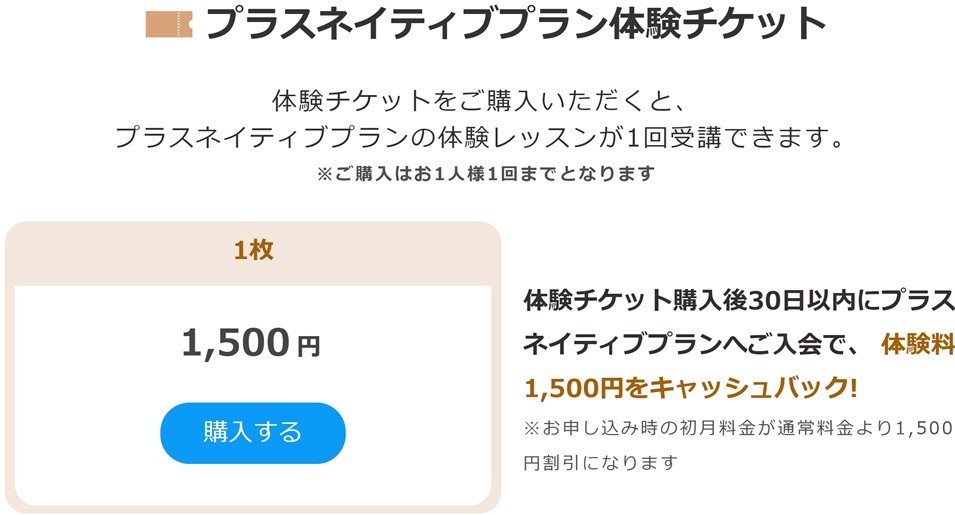Viewport: 955px width, 515px height.
Task: Click the orange 体験料 highlighted text
Action: pos(918,345)
